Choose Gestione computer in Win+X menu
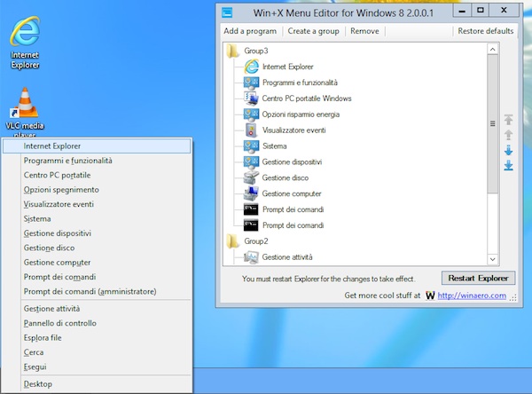The width and height of the screenshot is (532, 394). point(97,263)
